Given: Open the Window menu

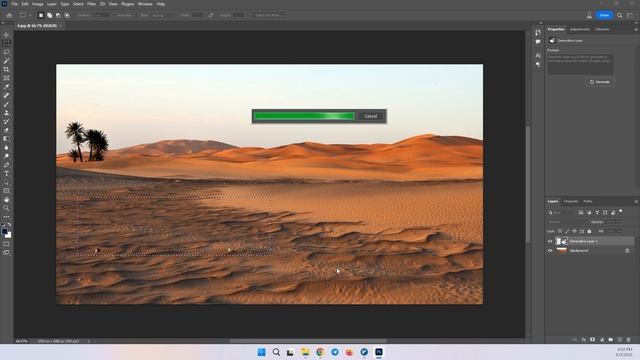Looking at the screenshot, I should pyautogui.click(x=145, y=4).
